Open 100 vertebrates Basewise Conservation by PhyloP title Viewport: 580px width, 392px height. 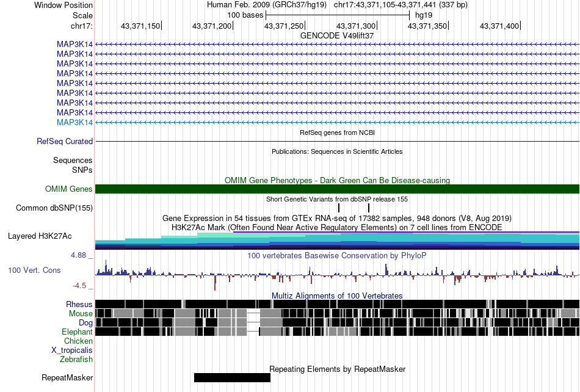(x=337, y=256)
